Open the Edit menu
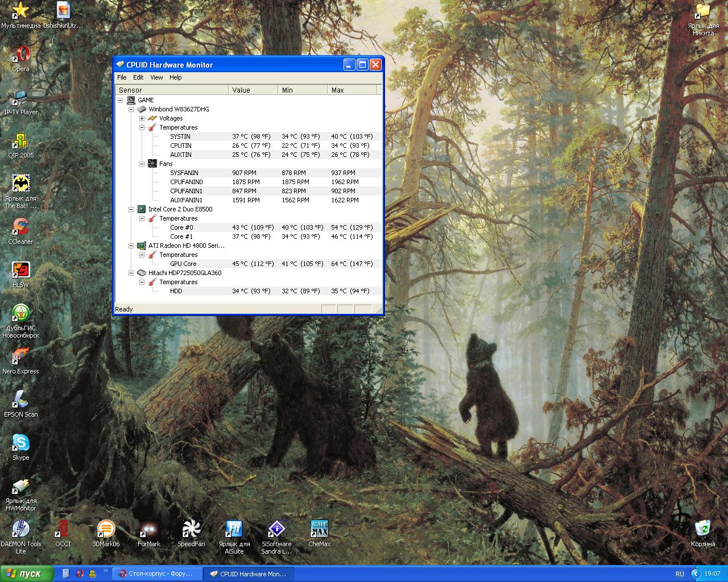The image size is (728, 582). (x=138, y=77)
